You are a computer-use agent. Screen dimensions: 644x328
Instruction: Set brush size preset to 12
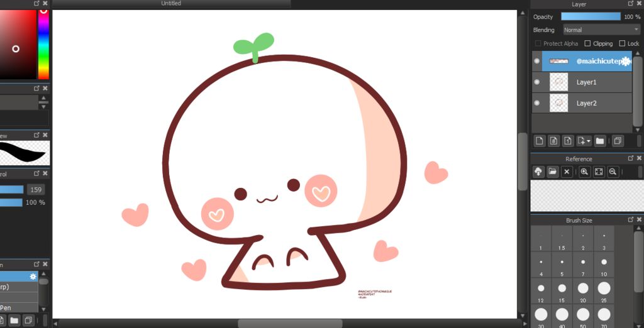pos(541,292)
